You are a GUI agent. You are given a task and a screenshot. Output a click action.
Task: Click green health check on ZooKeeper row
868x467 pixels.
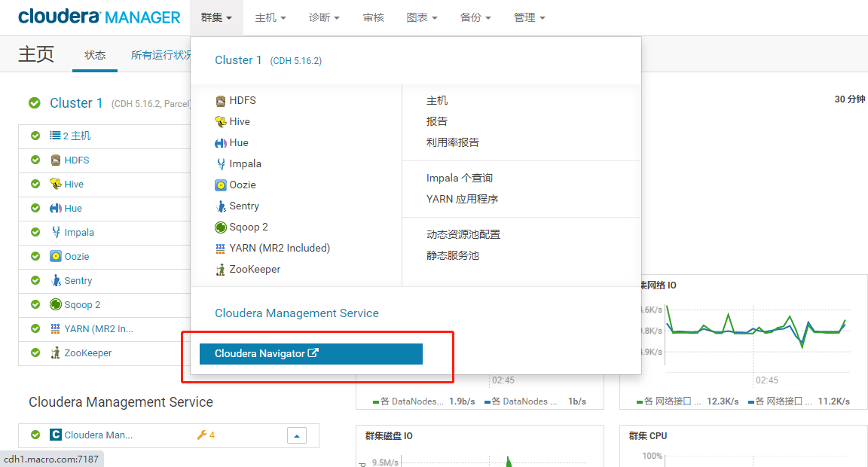point(35,353)
